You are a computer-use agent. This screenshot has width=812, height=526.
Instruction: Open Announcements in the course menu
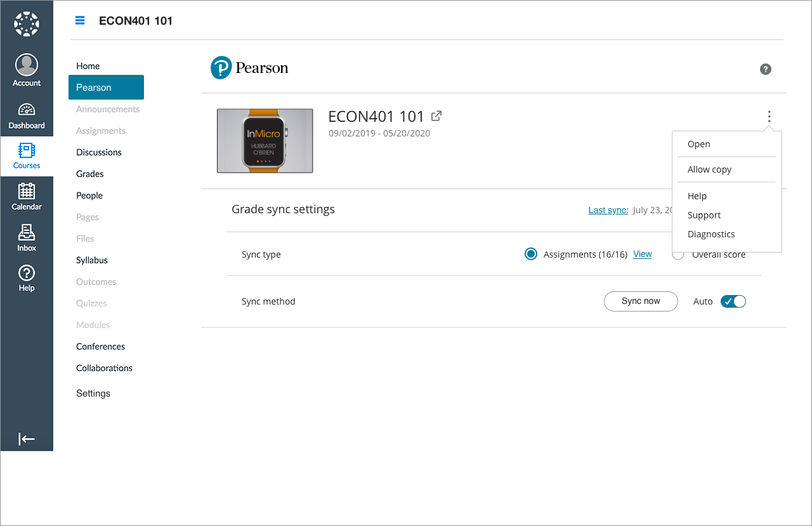click(108, 109)
